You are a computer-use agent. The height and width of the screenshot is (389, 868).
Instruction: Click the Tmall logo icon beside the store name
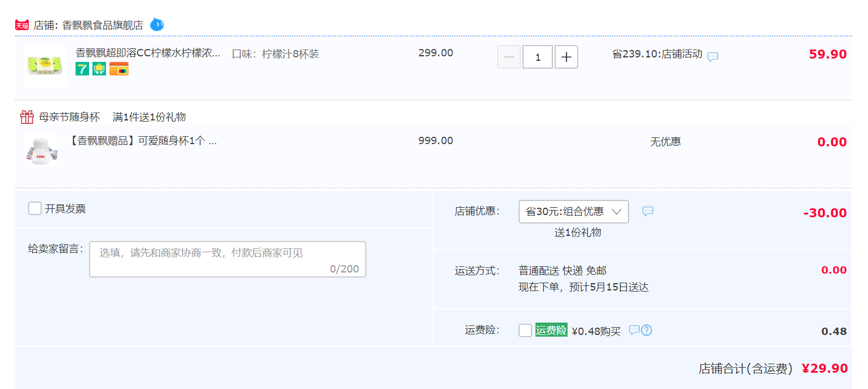(x=22, y=25)
